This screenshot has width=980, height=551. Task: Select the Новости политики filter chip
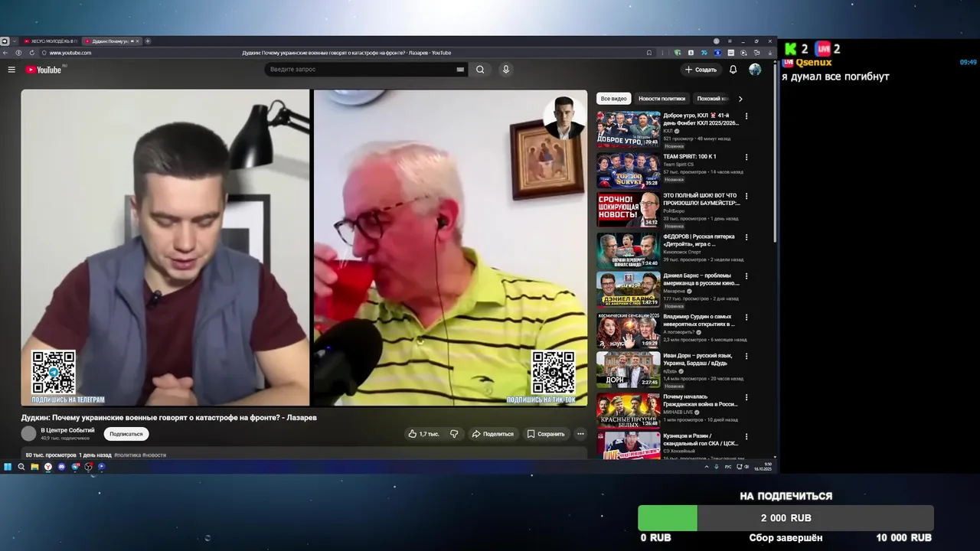tap(661, 99)
